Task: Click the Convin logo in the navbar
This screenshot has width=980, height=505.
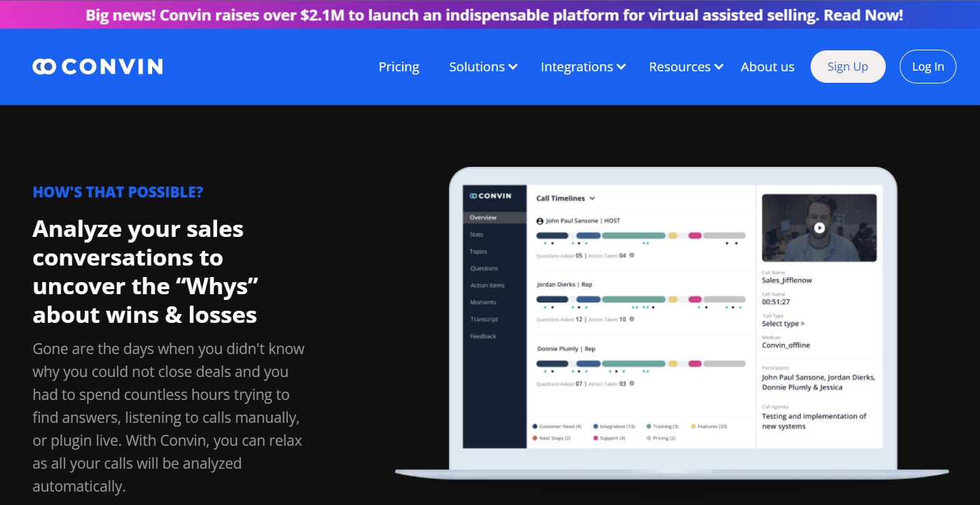Action: 97,66
